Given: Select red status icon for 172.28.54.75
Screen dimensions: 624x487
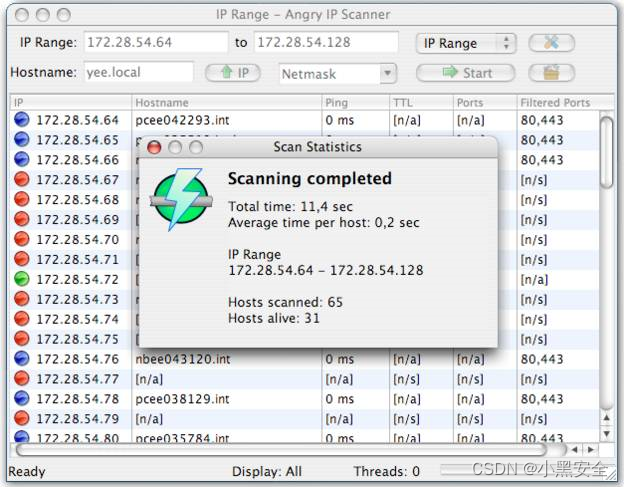Looking at the screenshot, I should [21, 339].
